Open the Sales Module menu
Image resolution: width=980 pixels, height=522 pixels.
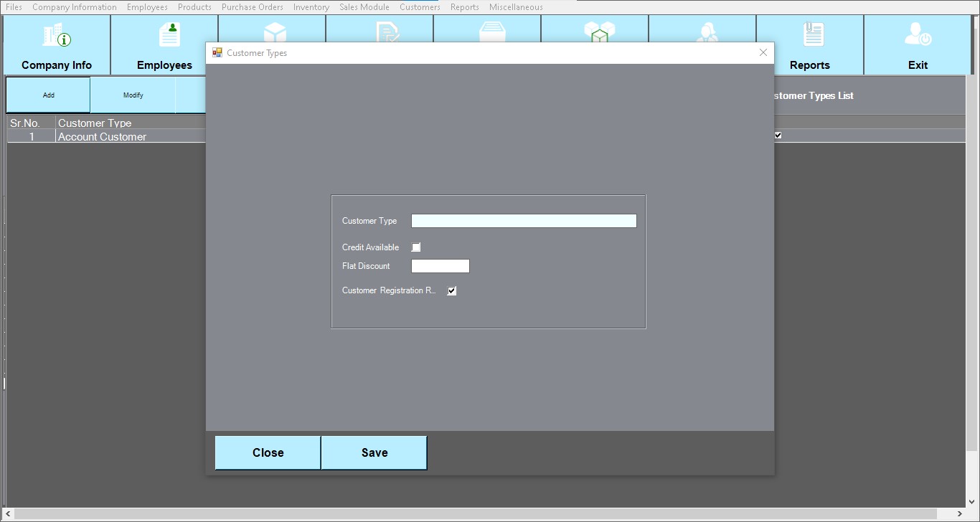364,7
